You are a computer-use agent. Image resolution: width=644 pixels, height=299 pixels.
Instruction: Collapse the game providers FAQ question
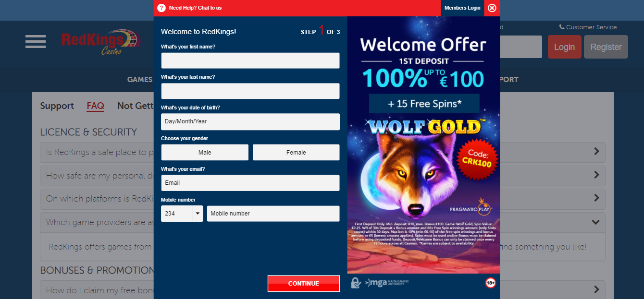coord(596,222)
